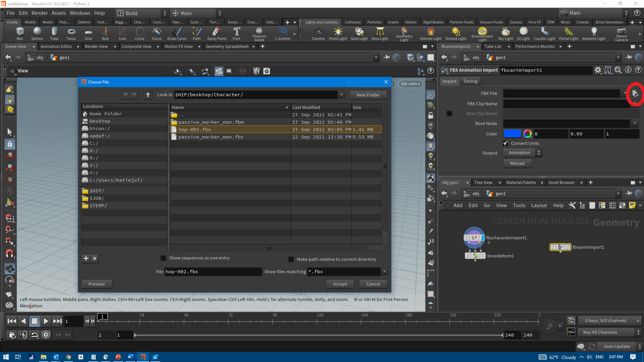Go up one directory in file chooser
Viewport: 644px width, 362px height.
[148, 95]
